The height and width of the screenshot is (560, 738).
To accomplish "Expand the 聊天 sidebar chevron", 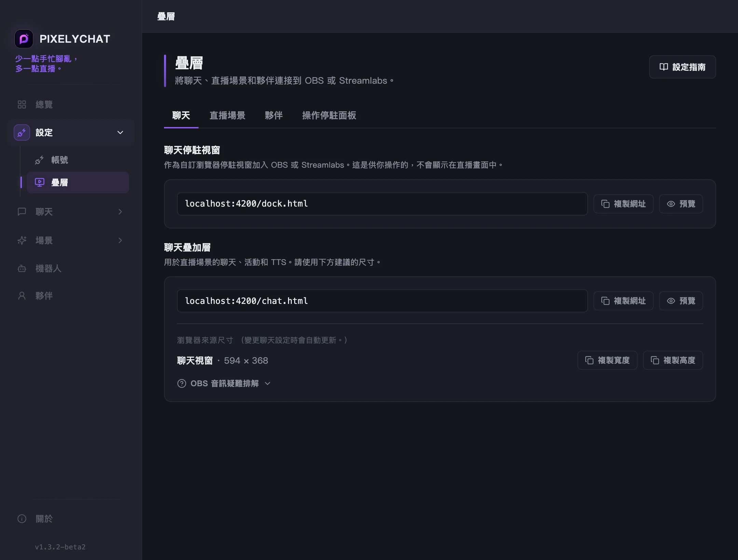I will [x=120, y=212].
